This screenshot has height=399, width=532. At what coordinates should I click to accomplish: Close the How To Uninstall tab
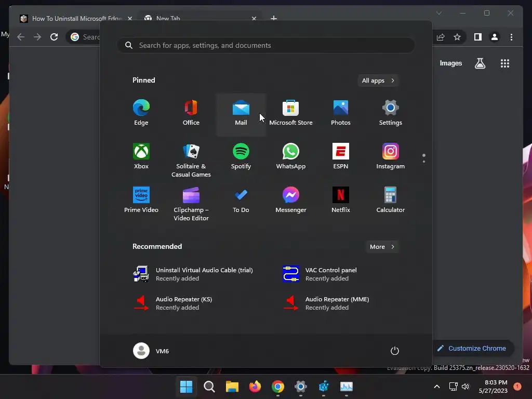click(x=129, y=18)
